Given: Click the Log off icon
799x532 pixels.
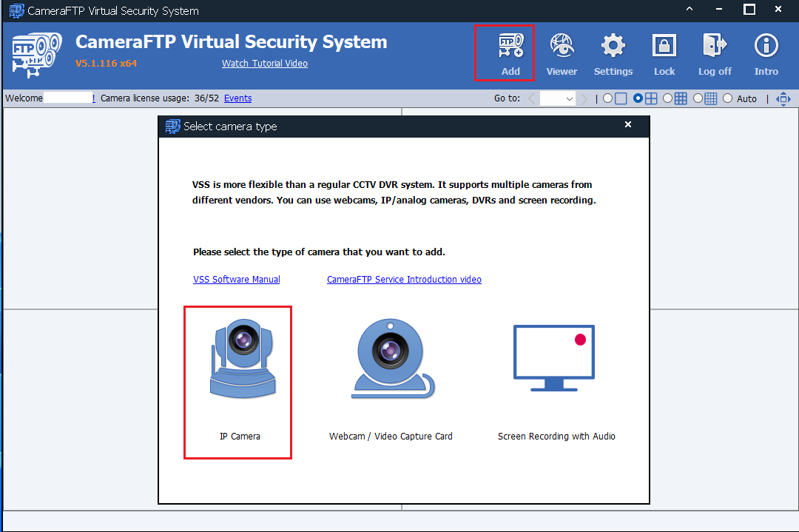Looking at the screenshot, I should coord(715,53).
